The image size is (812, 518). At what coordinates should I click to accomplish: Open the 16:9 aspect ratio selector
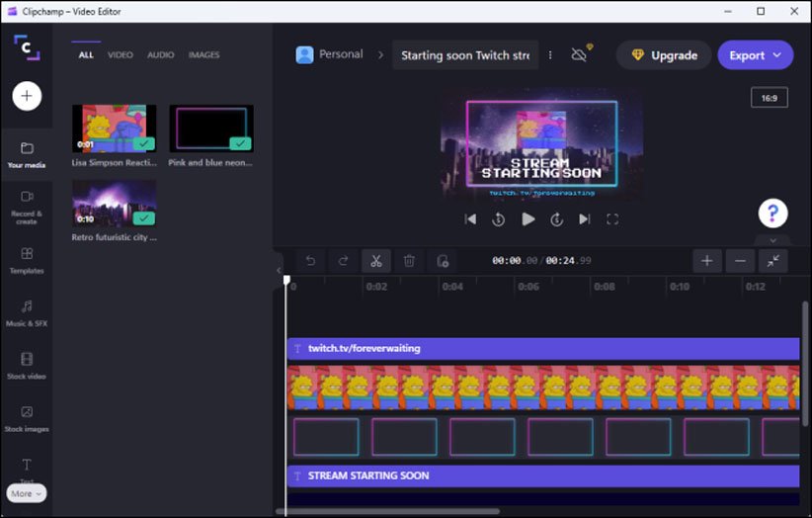tap(769, 98)
